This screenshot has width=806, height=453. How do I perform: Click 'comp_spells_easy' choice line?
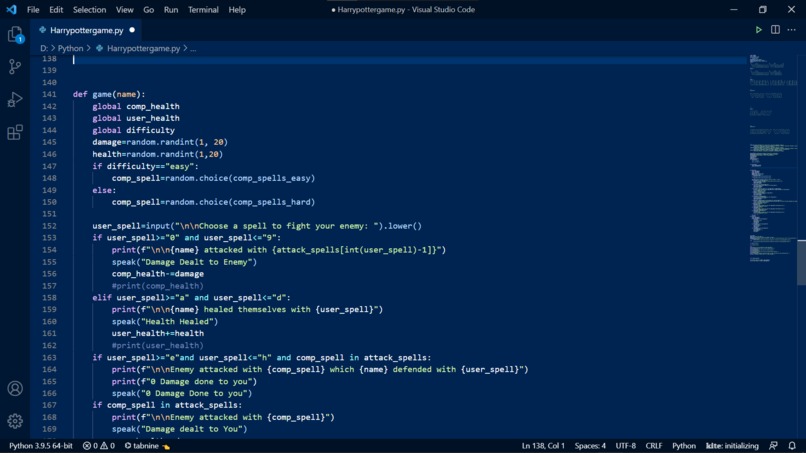213,178
